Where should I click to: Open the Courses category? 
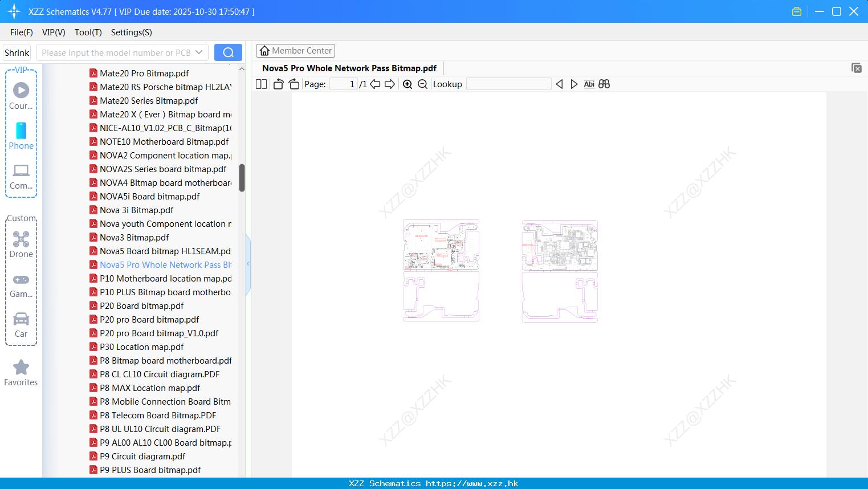21,96
